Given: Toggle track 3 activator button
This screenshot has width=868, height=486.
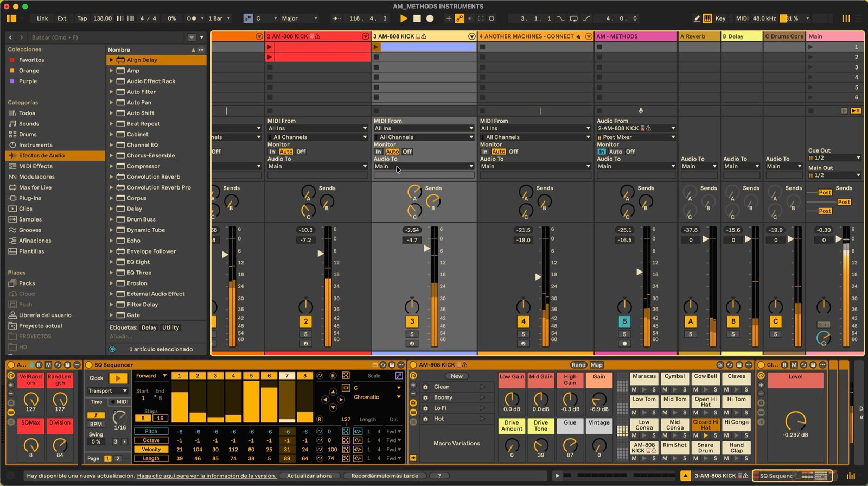Looking at the screenshot, I should [x=412, y=321].
